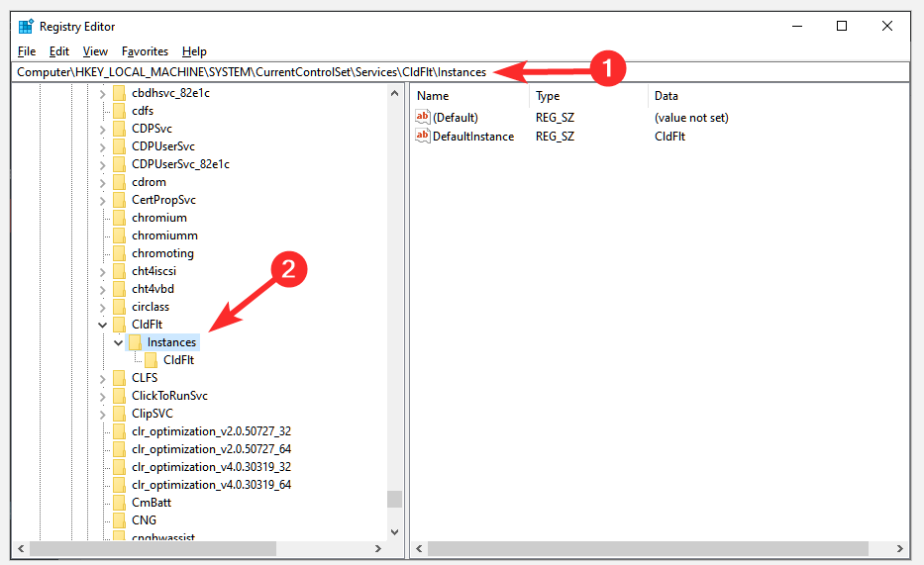Click the ClipSVC folder icon

pyautogui.click(x=119, y=414)
